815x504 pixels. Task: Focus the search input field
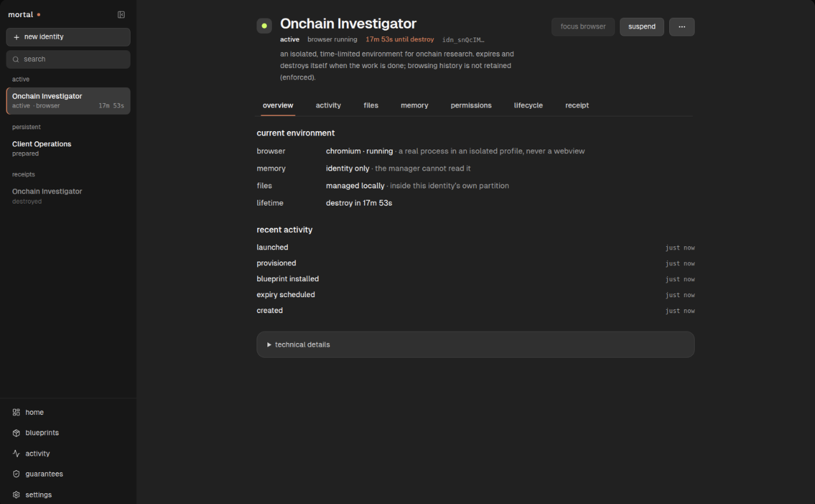[x=68, y=59]
